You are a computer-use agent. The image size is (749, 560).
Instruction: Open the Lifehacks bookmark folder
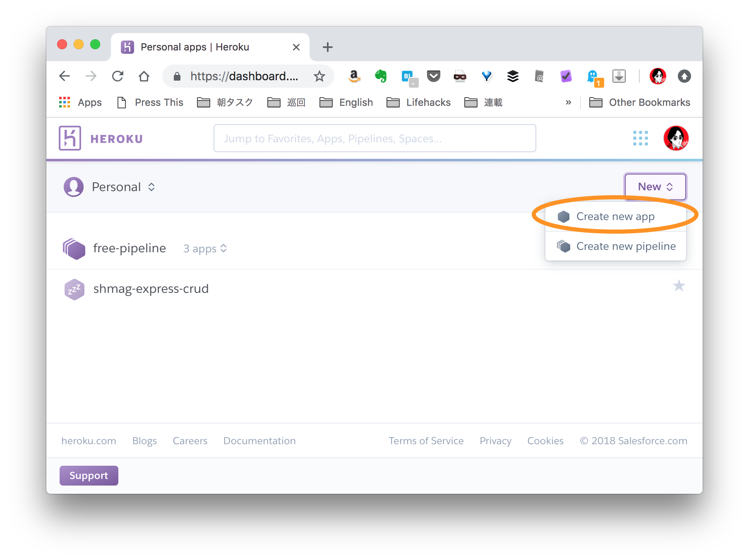[x=418, y=102]
